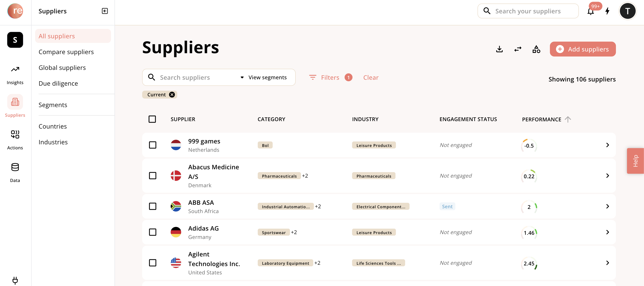Tick the Adidas AG checkbox
The image size is (644, 286).
tap(152, 232)
